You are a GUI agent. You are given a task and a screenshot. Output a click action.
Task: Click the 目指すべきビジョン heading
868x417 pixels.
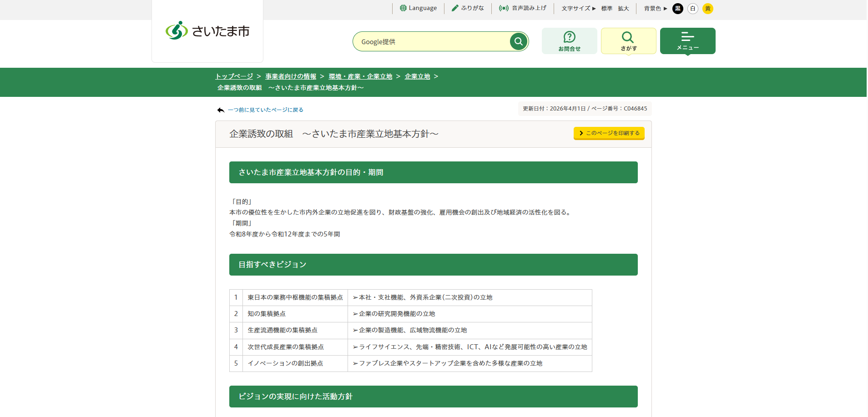(x=434, y=265)
